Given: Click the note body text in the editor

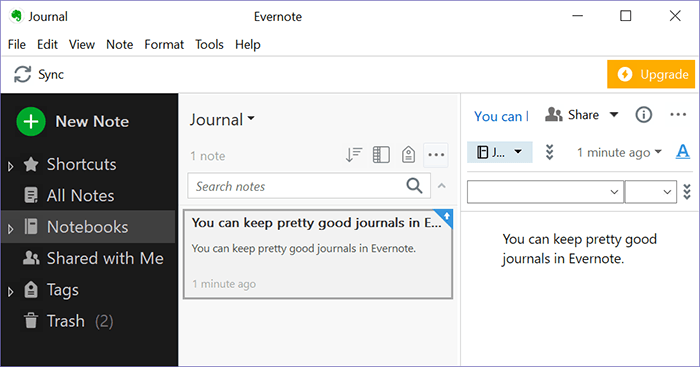Looking at the screenshot, I should [x=579, y=249].
